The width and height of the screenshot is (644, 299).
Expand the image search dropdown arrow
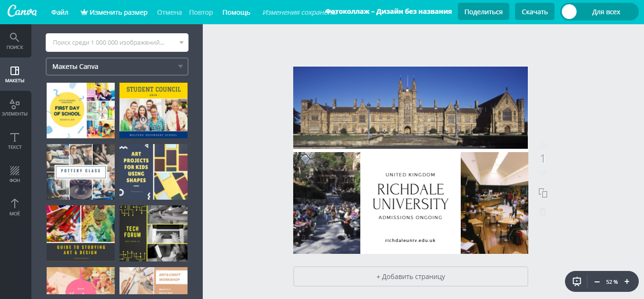pyautogui.click(x=181, y=43)
